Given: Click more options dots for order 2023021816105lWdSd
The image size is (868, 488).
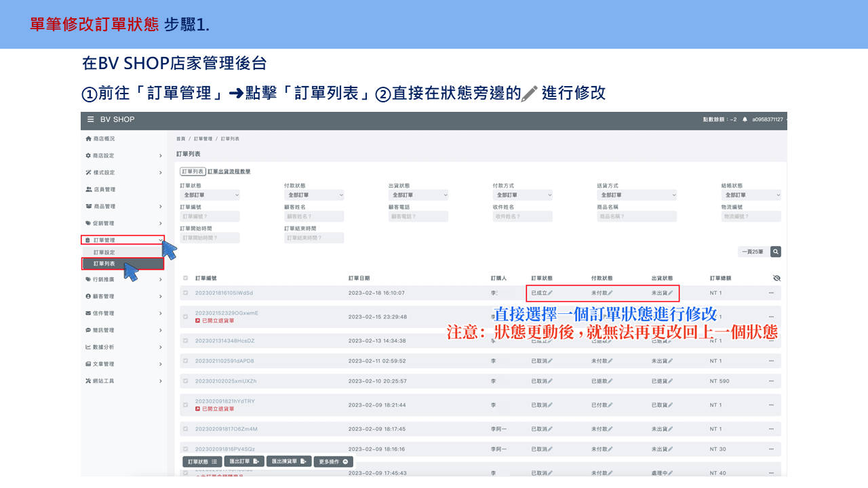Looking at the screenshot, I should (771, 293).
